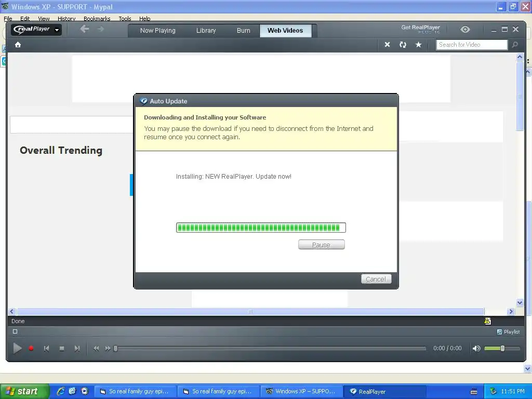
Task: Open the Playlist panel
Action: click(x=508, y=332)
